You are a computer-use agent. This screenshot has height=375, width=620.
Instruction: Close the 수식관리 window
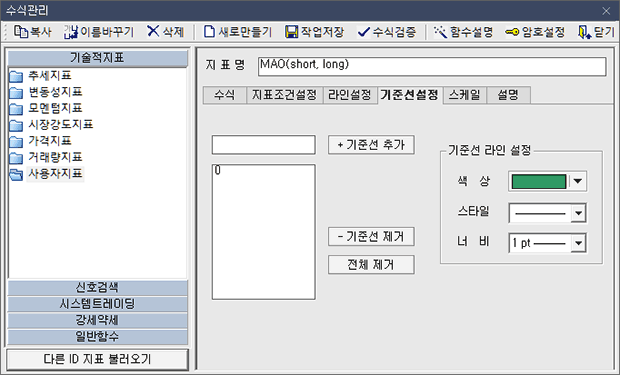[x=606, y=11]
